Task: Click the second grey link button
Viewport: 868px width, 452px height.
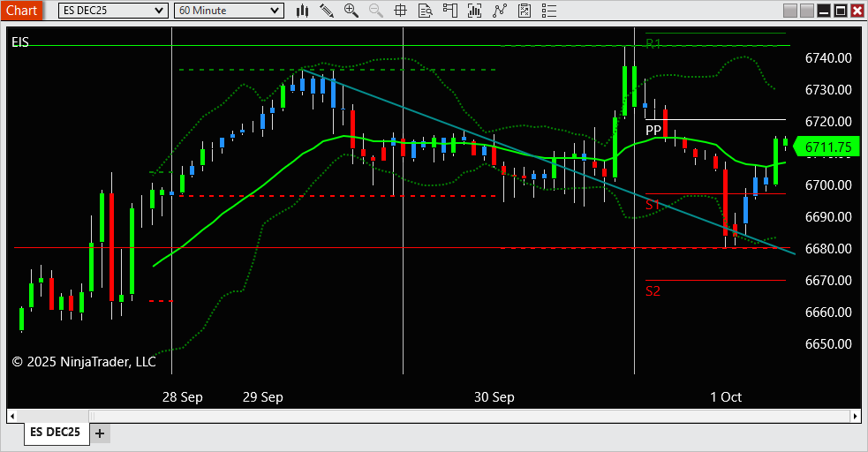Action: pos(807,11)
